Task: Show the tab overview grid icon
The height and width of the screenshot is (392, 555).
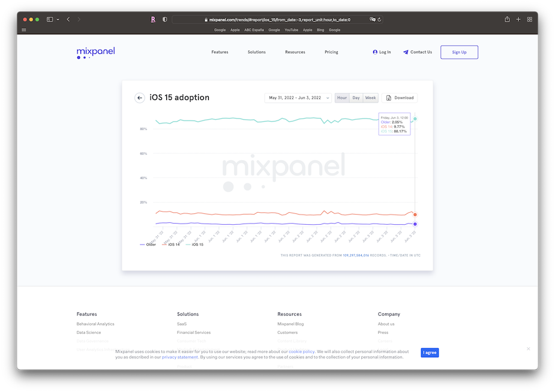Action: pyautogui.click(x=530, y=19)
